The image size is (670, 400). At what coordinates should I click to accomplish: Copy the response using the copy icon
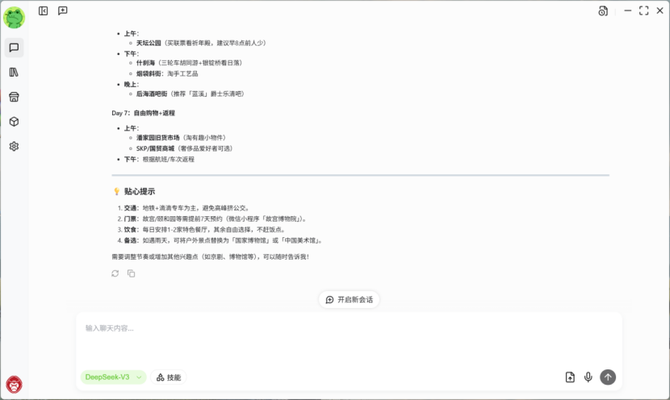(x=131, y=273)
